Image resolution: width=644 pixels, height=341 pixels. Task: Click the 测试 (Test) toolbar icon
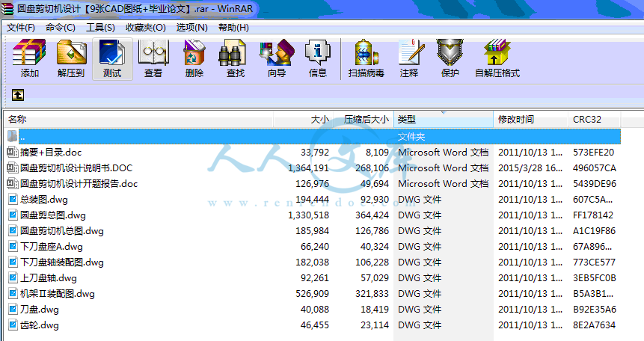pos(112,52)
